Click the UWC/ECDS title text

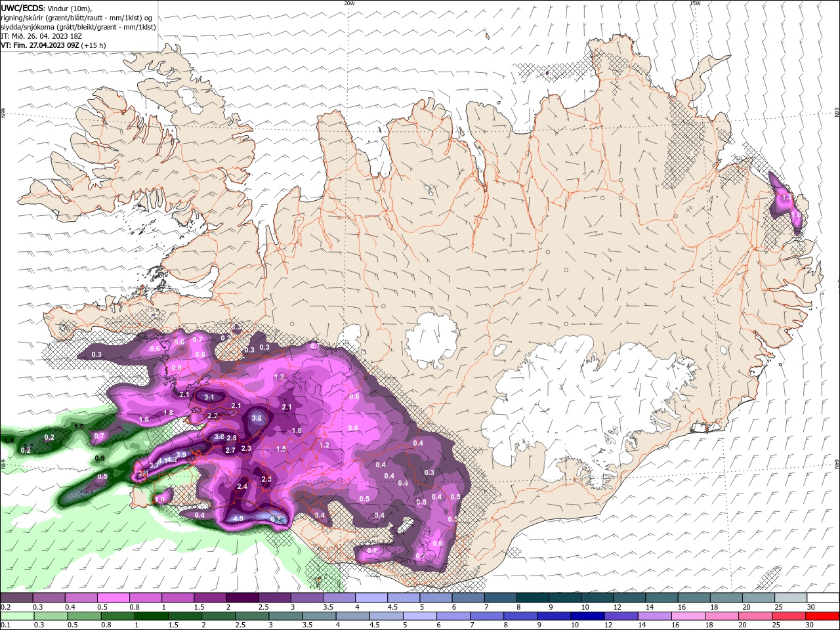tap(22, 8)
